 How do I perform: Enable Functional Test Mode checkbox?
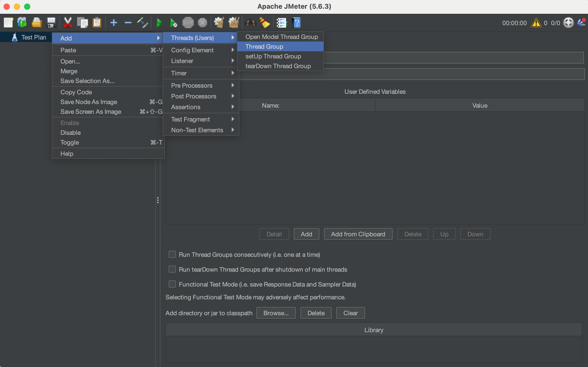pos(172,284)
